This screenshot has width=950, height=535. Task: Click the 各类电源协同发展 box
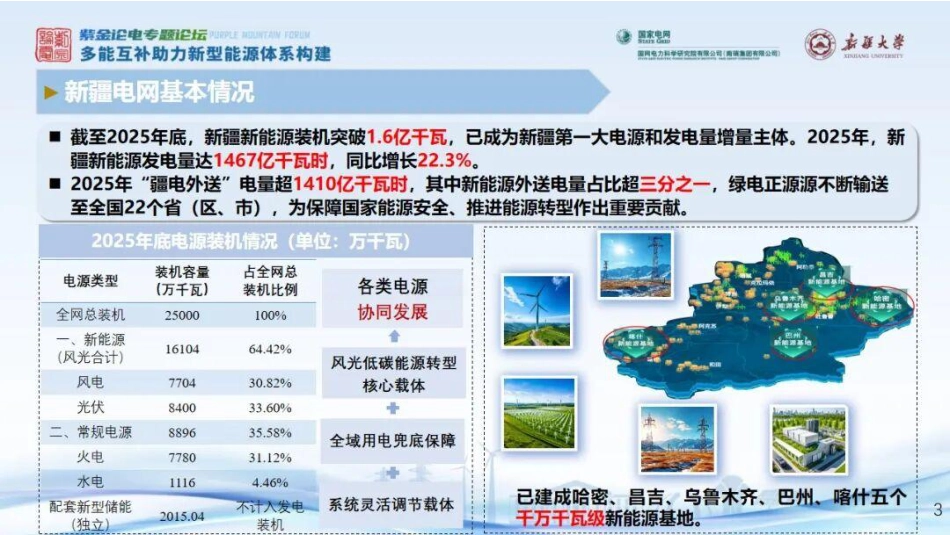(393, 299)
